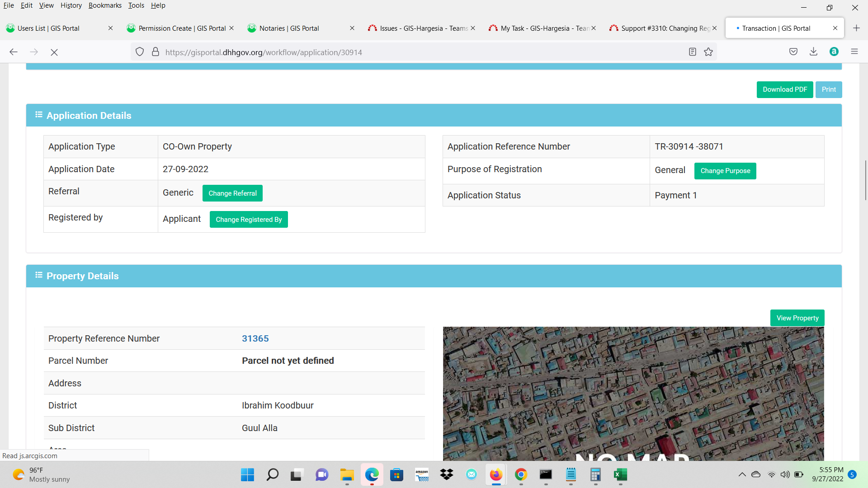This screenshot has width=868, height=488.
Task: Click Change Referral button
Action: (232, 193)
